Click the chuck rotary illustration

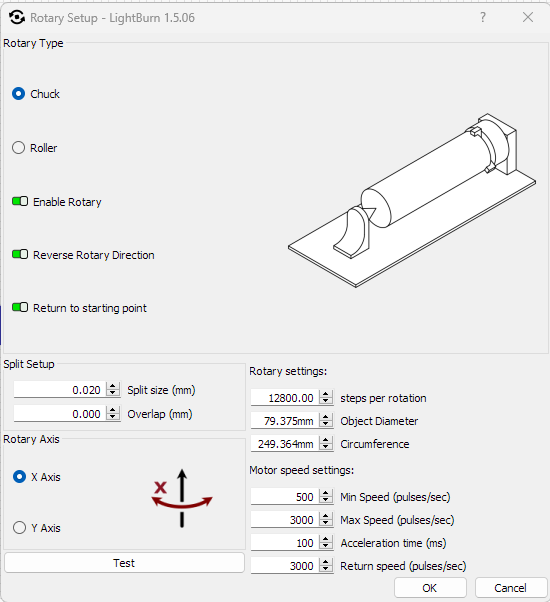[x=412, y=200]
